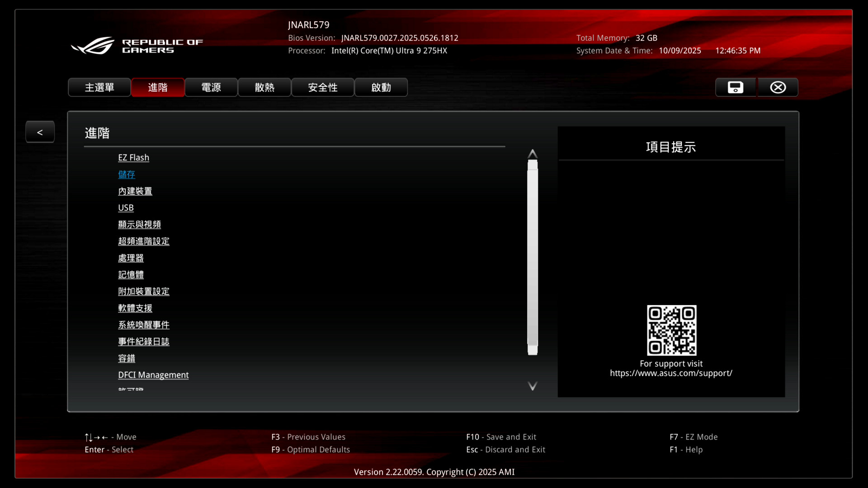The height and width of the screenshot is (488, 868).
Task: Click the exit X circle icon
Action: click(778, 87)
